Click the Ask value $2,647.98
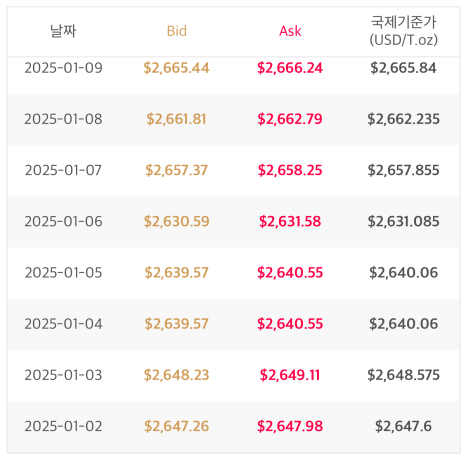 [x=290, y=426]
